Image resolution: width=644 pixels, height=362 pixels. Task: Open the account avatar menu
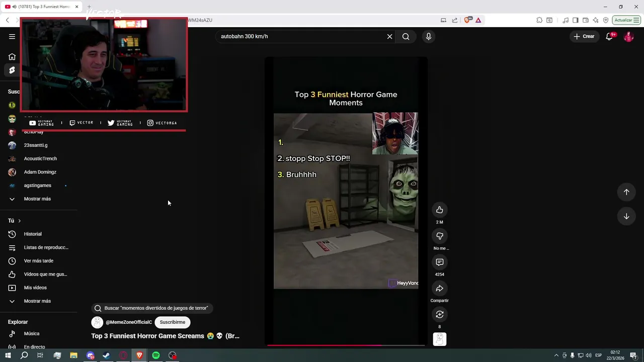click(x=628, y=36)
